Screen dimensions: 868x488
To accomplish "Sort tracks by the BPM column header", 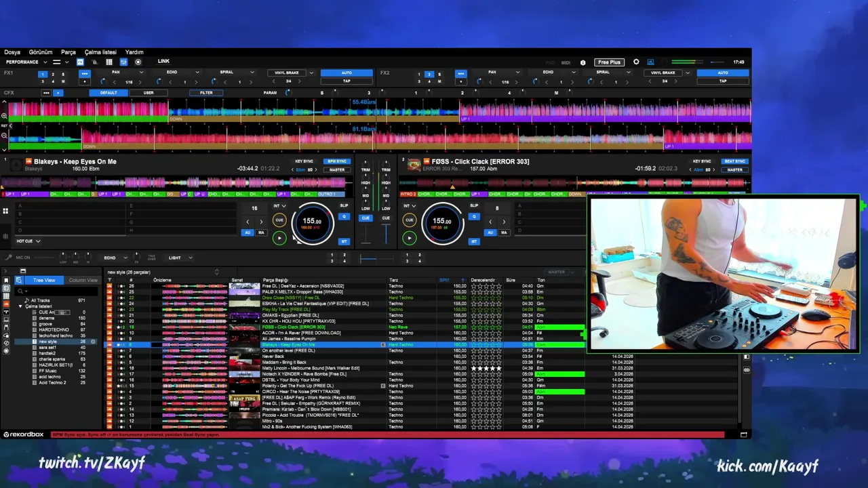I will click(x=443, y=280).
